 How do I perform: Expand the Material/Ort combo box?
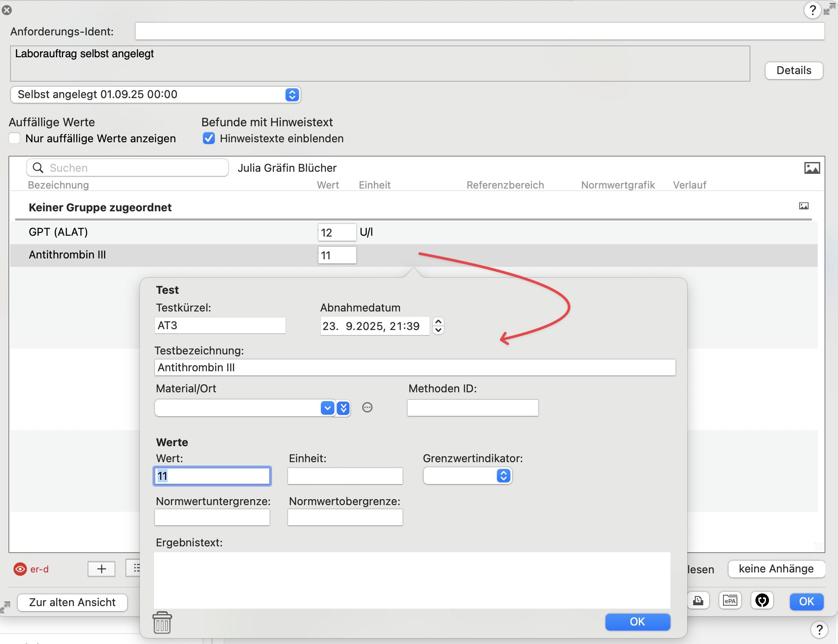click(x=327, y=408)
